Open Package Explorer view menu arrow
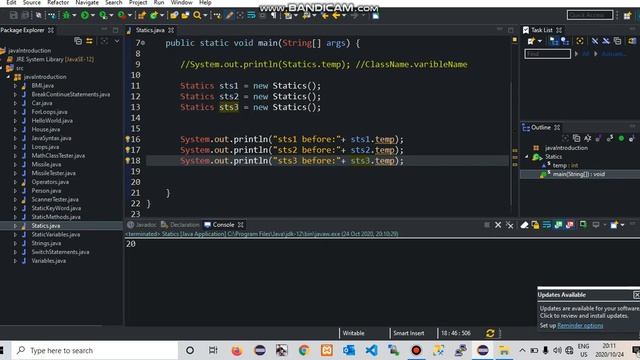This screenshot has width=640, height=360. coord(117,41)
